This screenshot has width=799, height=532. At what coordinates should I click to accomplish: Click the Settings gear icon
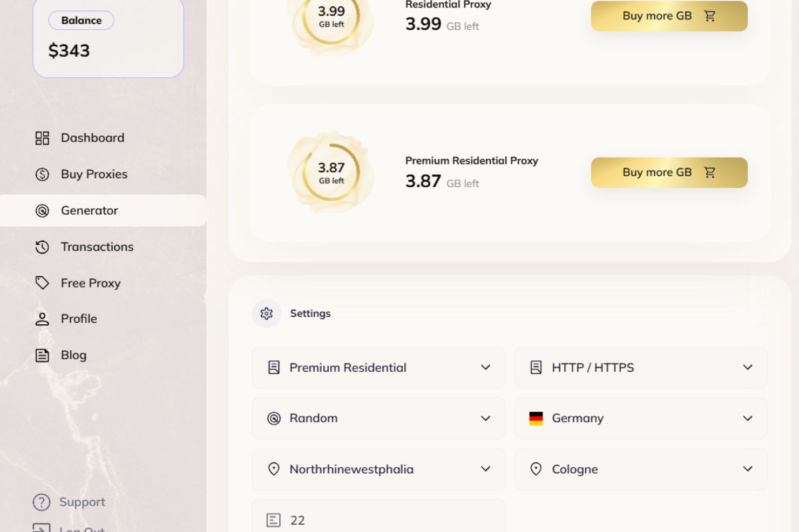(x=266, y=313)
